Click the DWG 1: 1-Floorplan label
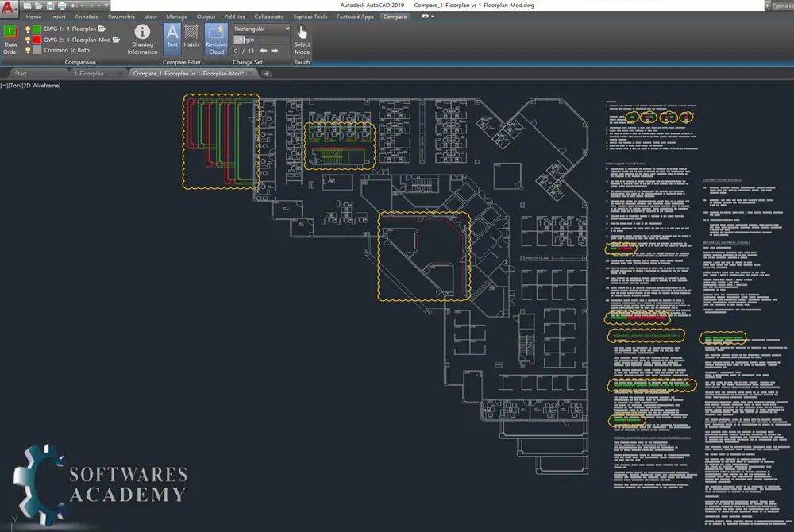 point(70,29)
